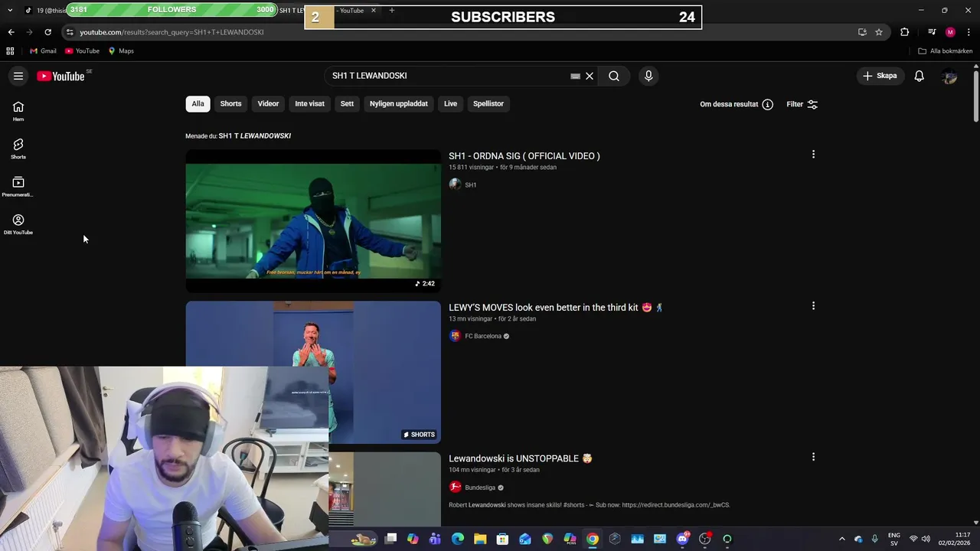Click suggested query SH1 T LEWANDOWSKI
This screenshot has height=551, width=980.
254,135
